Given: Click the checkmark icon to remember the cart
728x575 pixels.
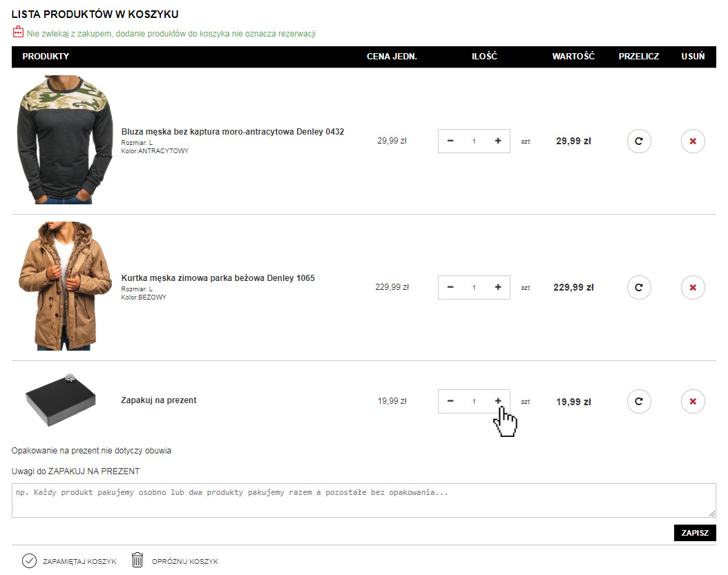Looking at the screenshot, I should coord(29,561).
